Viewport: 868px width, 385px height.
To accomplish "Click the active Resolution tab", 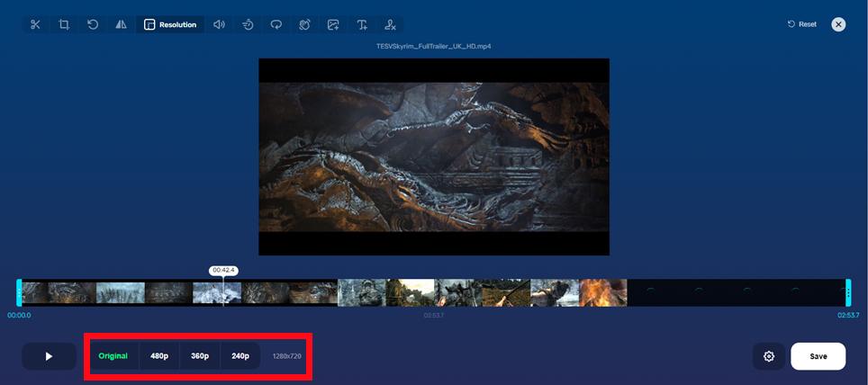I will click(170, 24).
